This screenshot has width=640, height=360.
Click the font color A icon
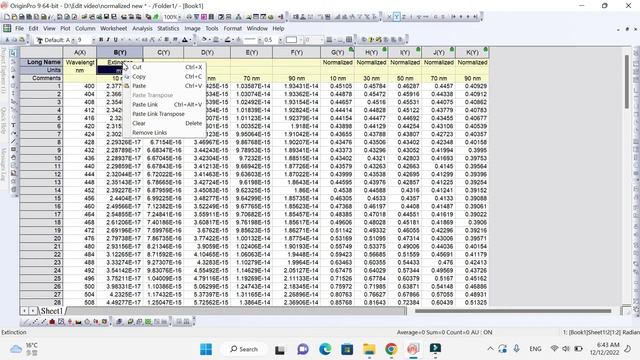click(x=184, y=40)
